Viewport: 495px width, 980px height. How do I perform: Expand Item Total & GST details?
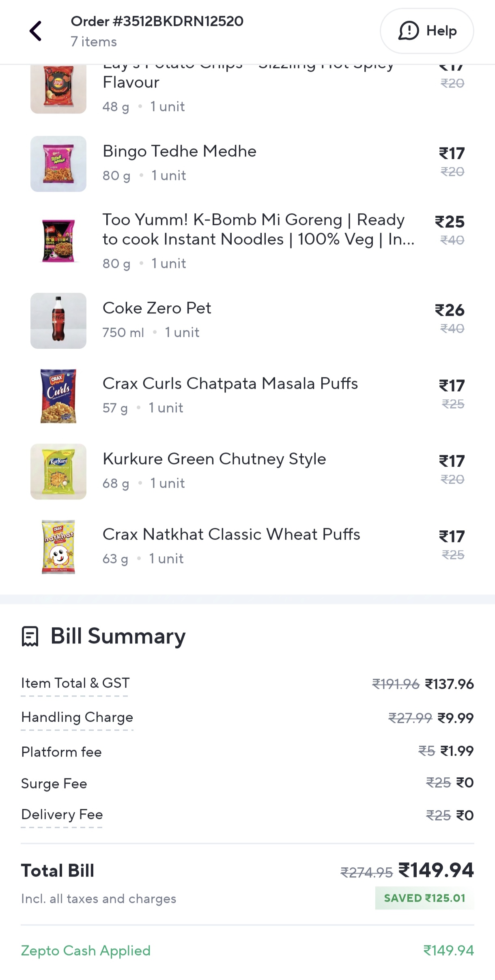[x=75, y=683]
